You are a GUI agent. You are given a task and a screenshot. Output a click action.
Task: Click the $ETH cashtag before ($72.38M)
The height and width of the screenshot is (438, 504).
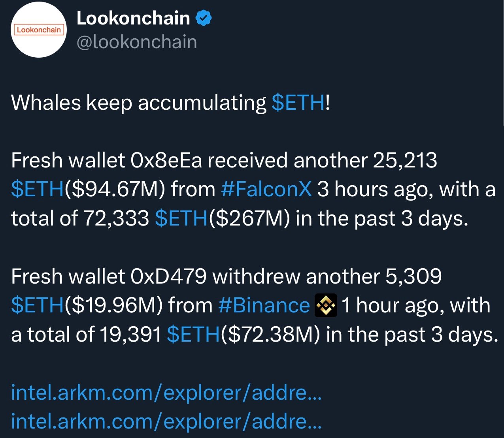tap(193, 335)
